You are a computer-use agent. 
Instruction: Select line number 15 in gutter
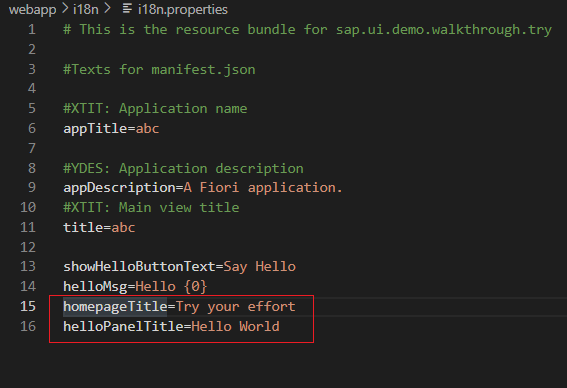click(28, 306)
